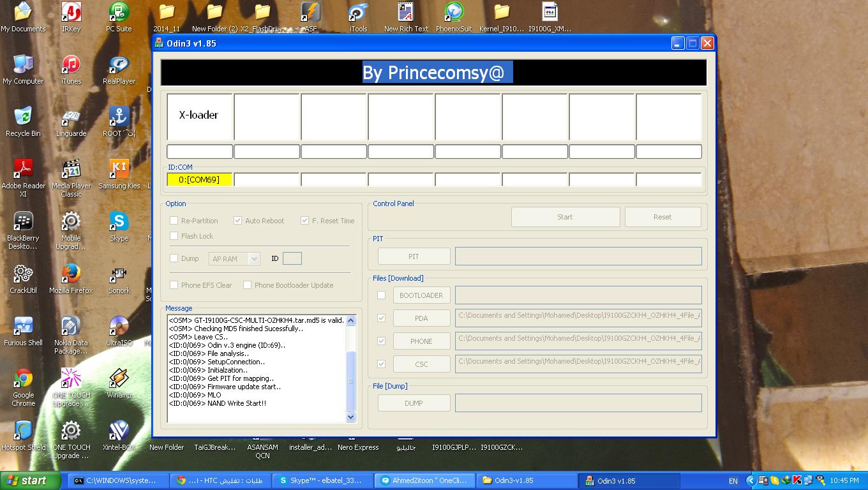Toggle the F. Reset Time checkbox
This screenshot has width=868, height=490.
[304, 221]
